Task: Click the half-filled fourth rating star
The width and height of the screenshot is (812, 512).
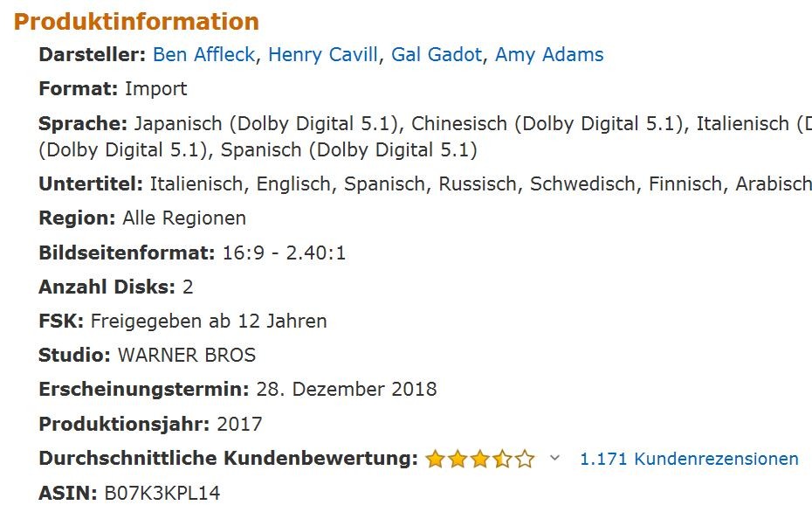Action: point(502,459)
